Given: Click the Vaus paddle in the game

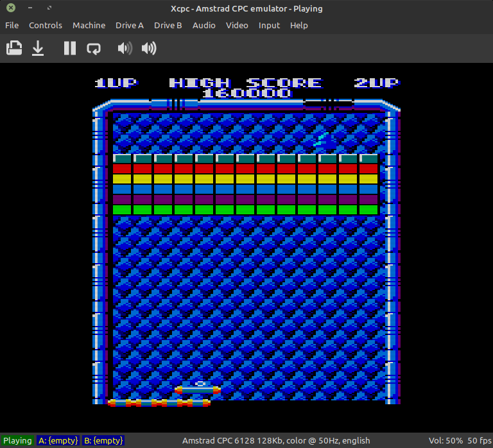Looking at the screenshot, I should coord(198,390).
